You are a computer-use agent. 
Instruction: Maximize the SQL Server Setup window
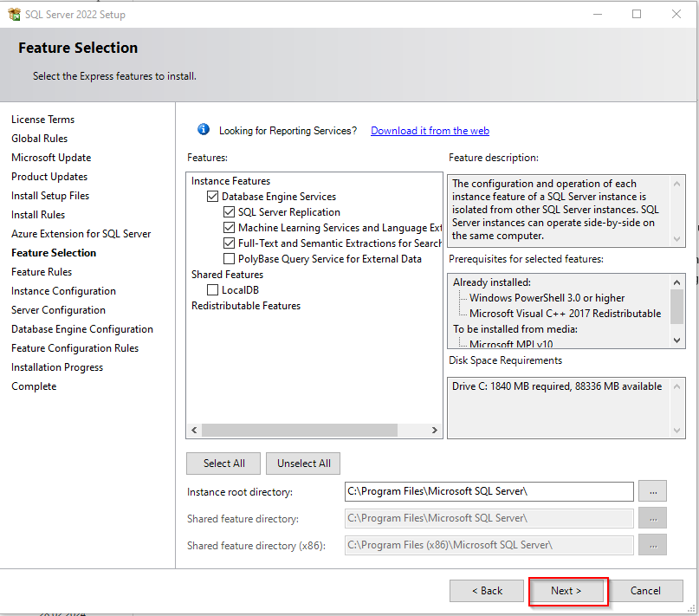coord(637,14)
